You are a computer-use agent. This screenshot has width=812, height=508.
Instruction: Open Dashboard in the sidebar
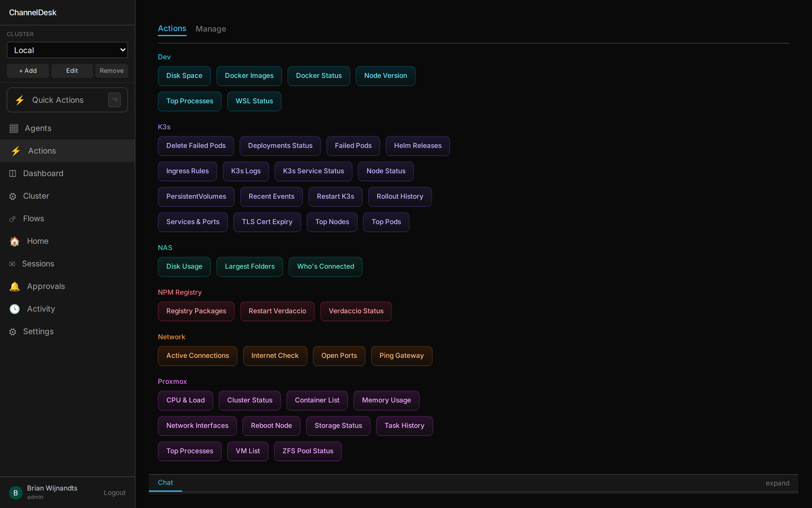point(67,173)
